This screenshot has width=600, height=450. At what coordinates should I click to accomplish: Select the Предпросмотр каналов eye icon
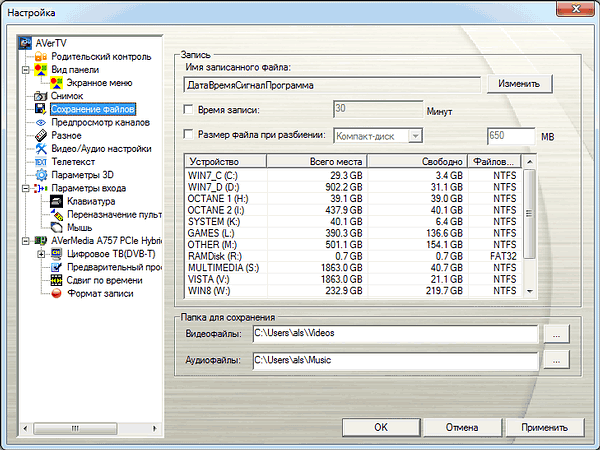click(41, 122)
